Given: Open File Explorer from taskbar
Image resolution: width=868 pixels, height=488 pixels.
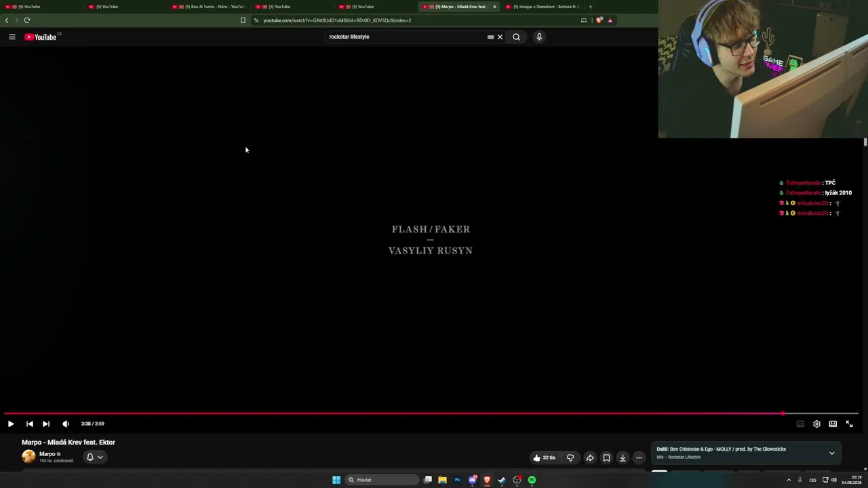Looking at the screenshot, I should [x=442, y=480].
